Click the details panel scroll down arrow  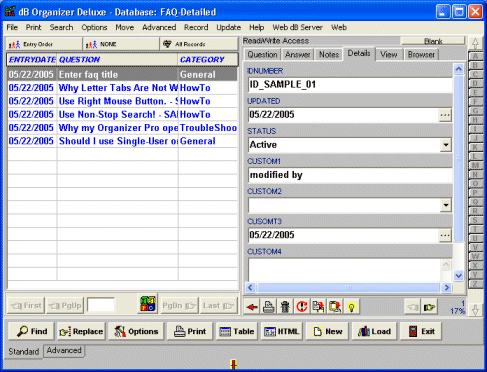click(459, 276)
